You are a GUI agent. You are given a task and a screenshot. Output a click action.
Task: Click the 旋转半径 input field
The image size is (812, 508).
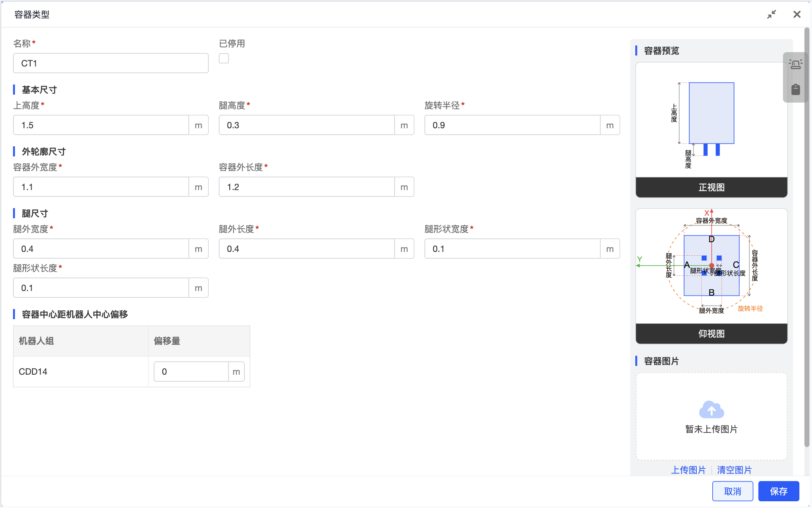512,125
